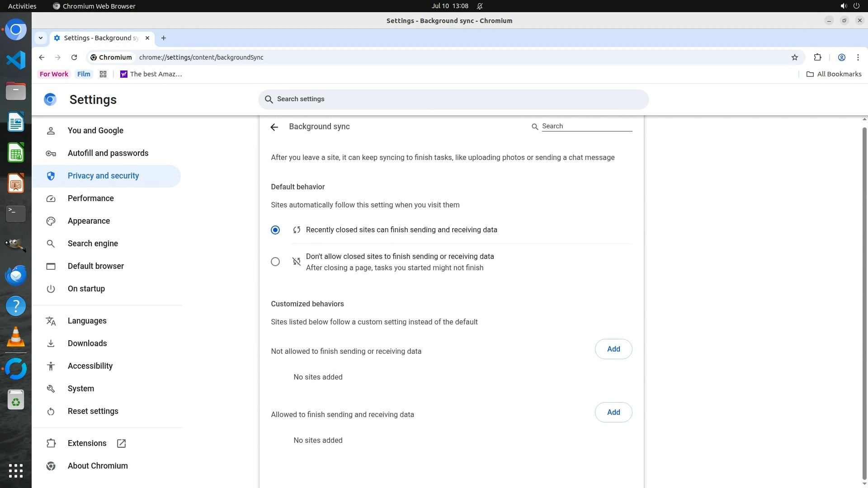Expand the tab search dropdown arrow
This screenshot has width=868, height=488.
41,38
